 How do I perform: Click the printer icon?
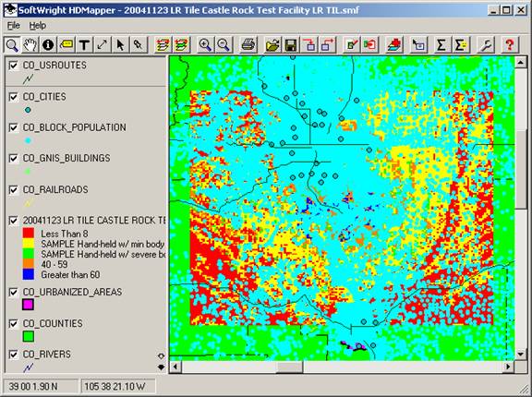[248, 44]
